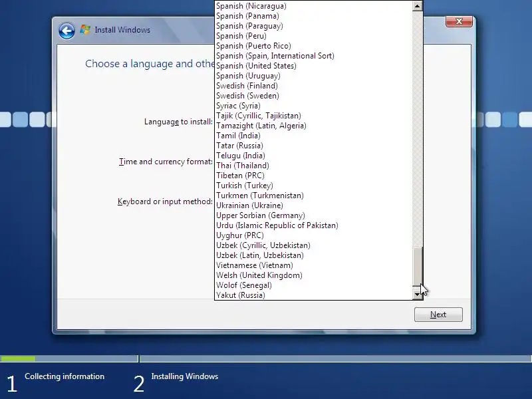Select Vietnamese (Vietnam)
Viewport: 532px width, 399px height.
(314, 265)
